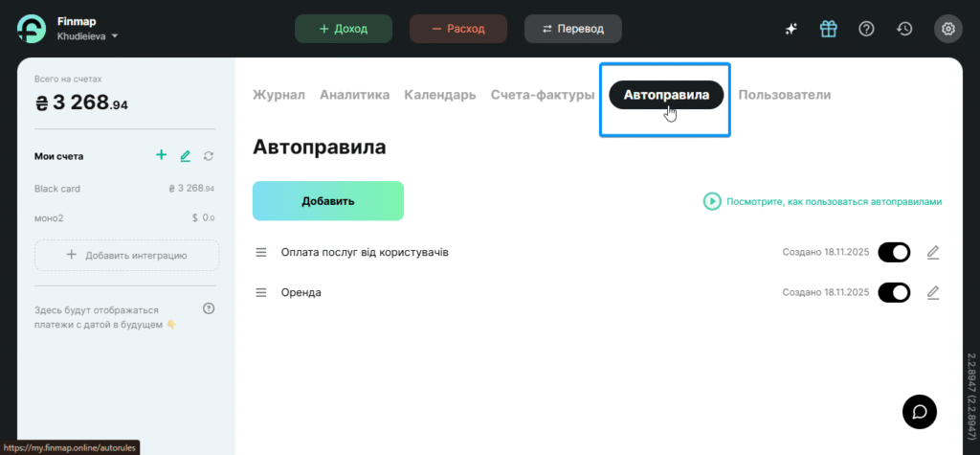Edit the Оренда rule with pencil icon
This screenshot has width=980, height=455.
[933, 292]
